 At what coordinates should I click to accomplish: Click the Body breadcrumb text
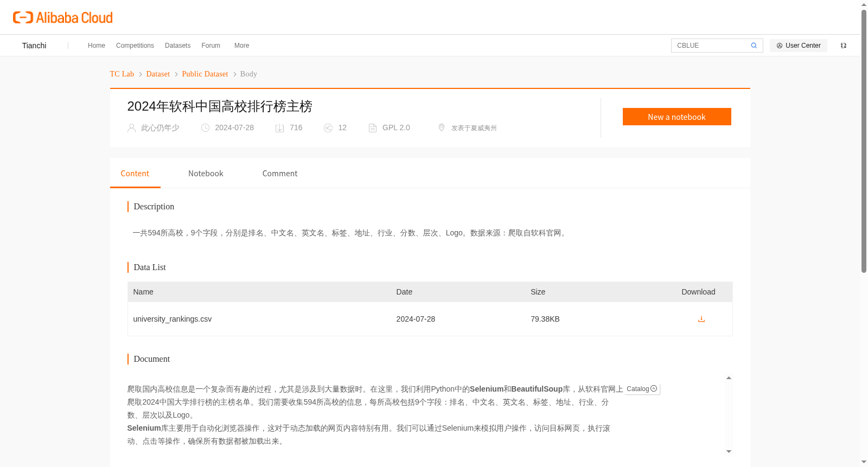248,74
